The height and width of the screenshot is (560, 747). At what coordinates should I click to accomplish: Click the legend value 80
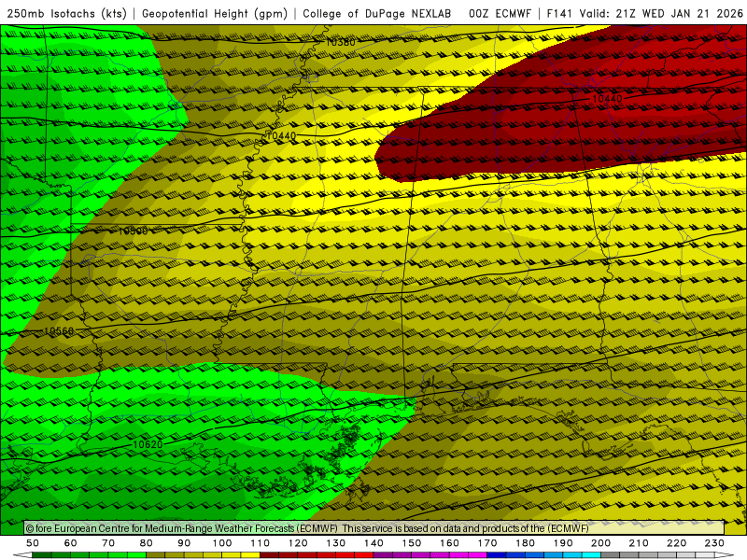(146, 543)
